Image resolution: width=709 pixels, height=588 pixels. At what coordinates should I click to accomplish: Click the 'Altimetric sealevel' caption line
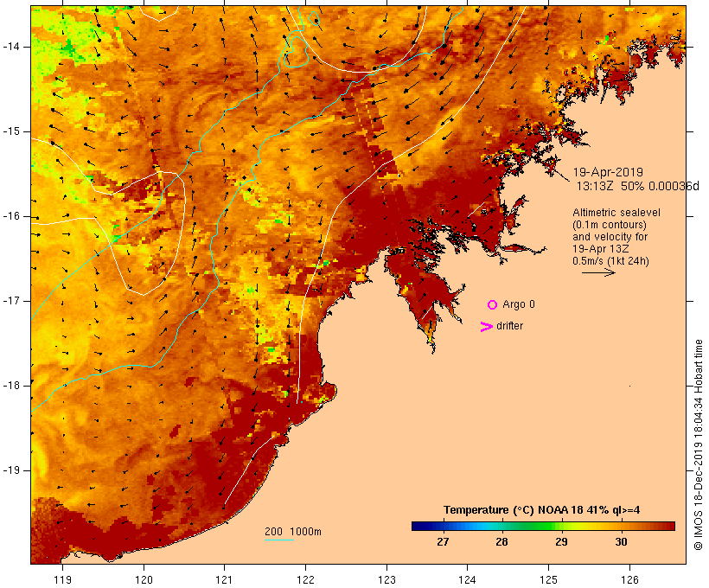616,213
